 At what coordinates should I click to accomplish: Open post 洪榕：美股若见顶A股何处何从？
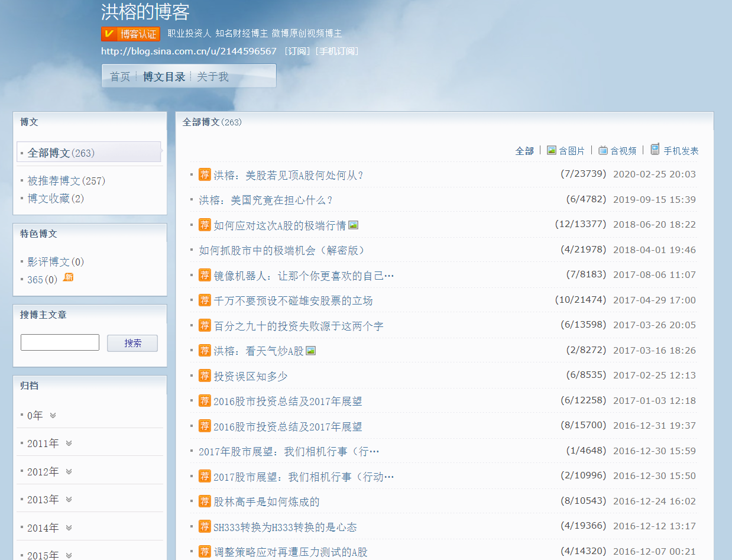coord(289,175)
